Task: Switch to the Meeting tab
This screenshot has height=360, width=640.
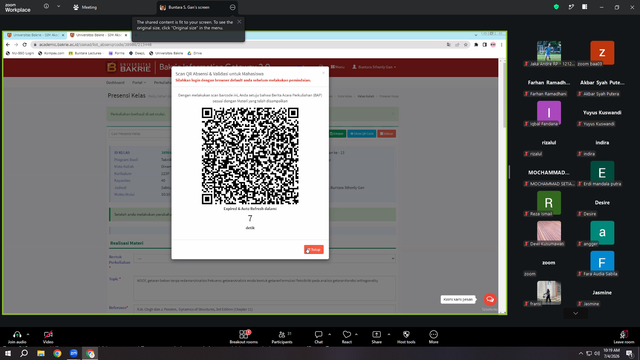Action: pos(85,7)
